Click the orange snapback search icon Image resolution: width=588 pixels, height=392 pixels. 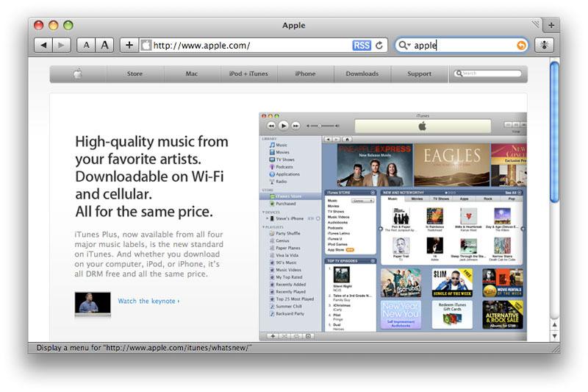521,46
